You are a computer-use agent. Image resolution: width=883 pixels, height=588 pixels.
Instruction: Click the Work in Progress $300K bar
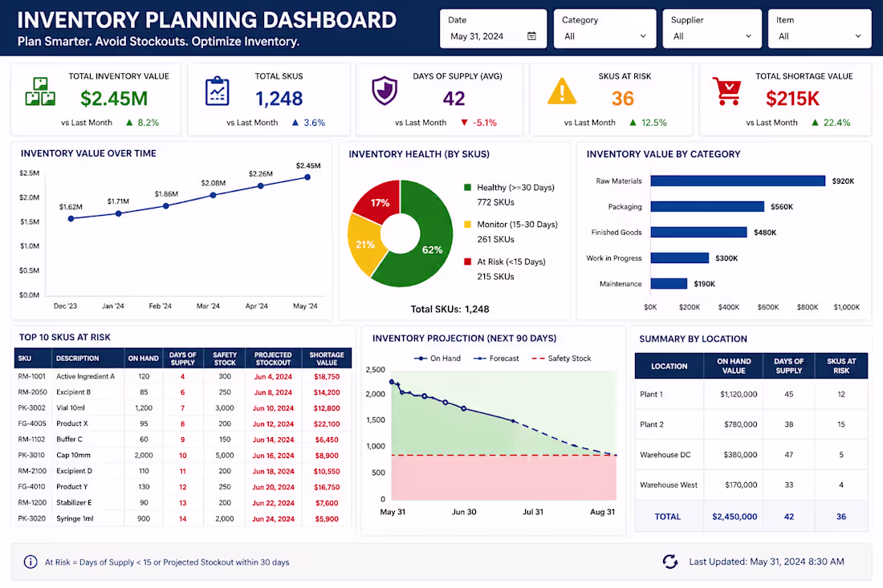tap(680, 258)
